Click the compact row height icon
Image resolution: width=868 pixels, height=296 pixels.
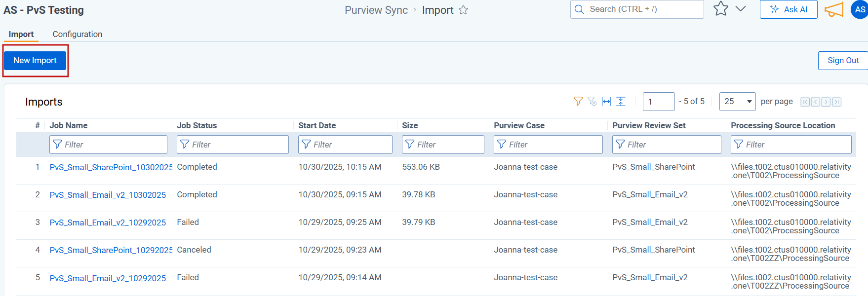pyautogui.click(x=621, y=101)
